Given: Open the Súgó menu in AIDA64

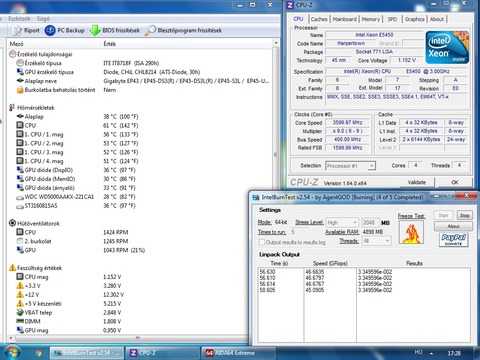Looking at the screenshot, I should (43, 19).
